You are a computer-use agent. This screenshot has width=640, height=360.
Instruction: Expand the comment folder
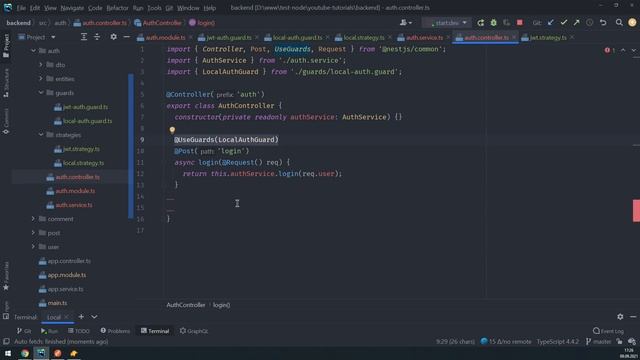pyautogui.click(x=33, y=219)
